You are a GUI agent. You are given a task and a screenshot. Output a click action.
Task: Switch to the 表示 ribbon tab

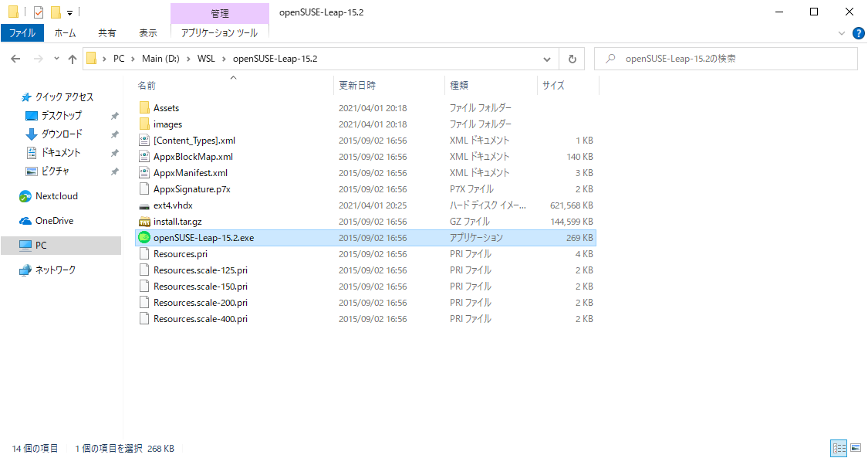[147, 33]
